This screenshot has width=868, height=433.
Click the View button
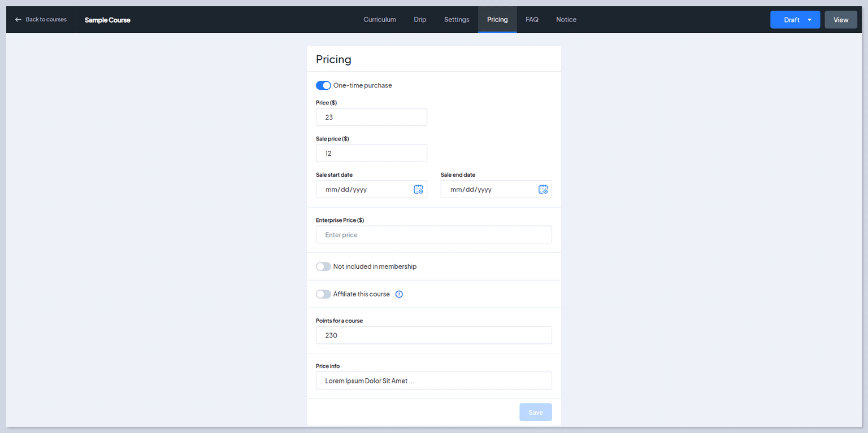(840, 19)
